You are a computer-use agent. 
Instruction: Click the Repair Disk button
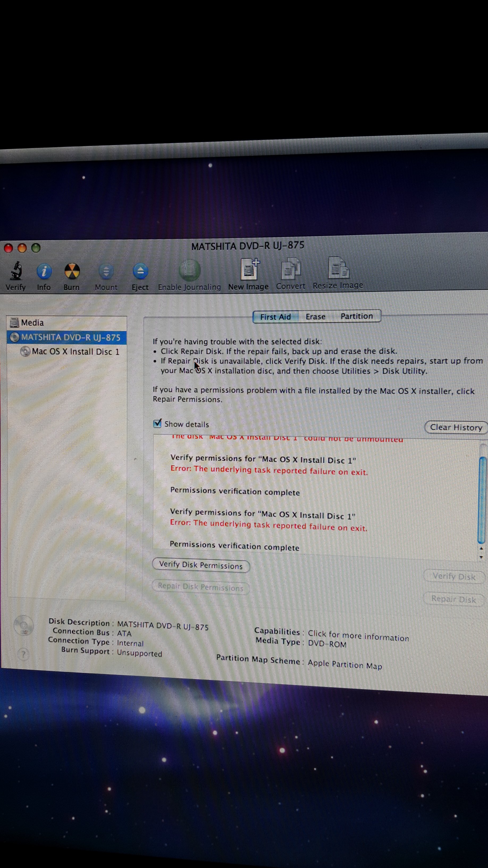[454, 599]
